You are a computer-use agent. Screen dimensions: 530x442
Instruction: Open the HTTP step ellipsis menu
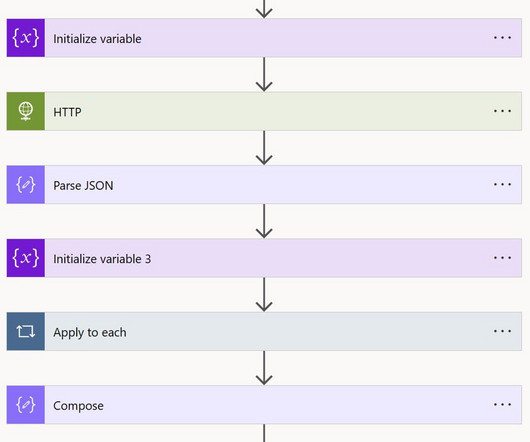pos(502,111)
